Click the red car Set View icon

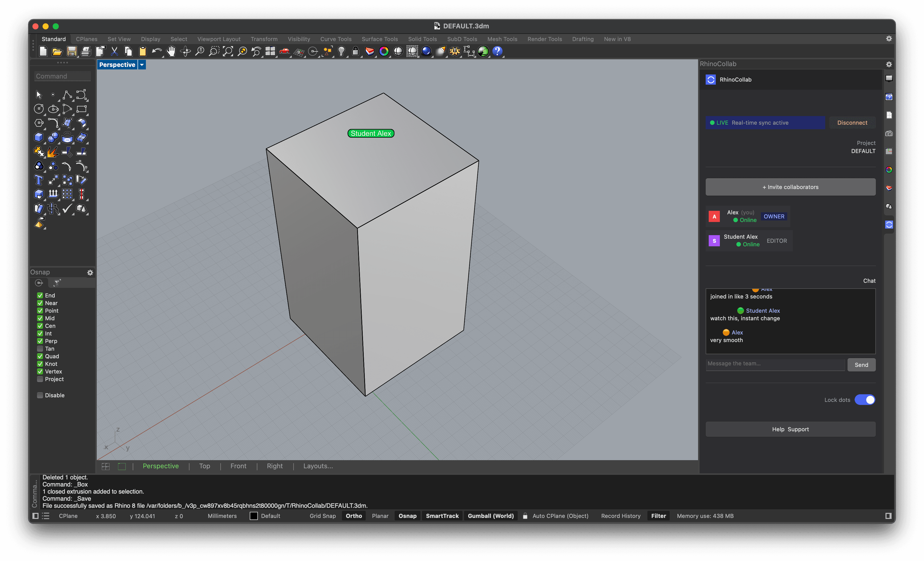[285, 51]
